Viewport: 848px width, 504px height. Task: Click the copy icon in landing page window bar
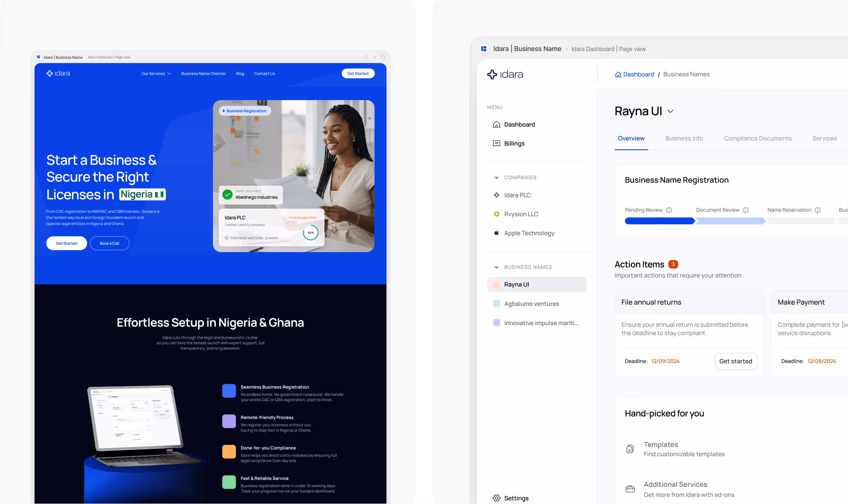383,57
